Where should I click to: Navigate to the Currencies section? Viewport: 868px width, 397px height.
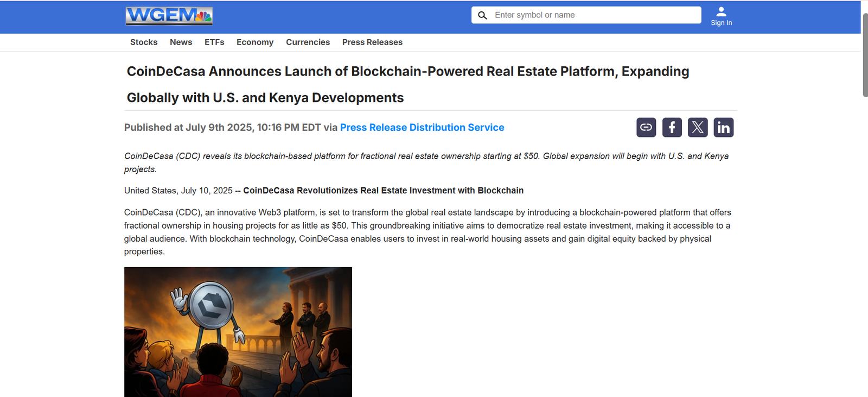point(308,42)
